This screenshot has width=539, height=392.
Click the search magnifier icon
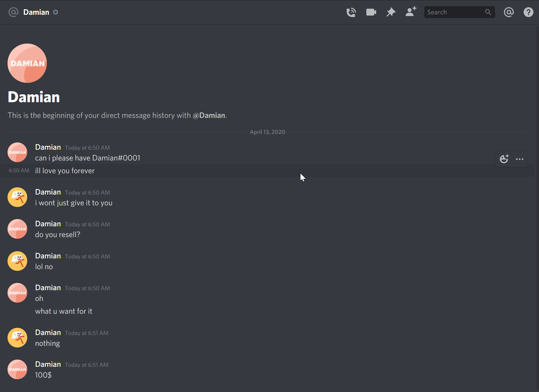coord(488,12)
